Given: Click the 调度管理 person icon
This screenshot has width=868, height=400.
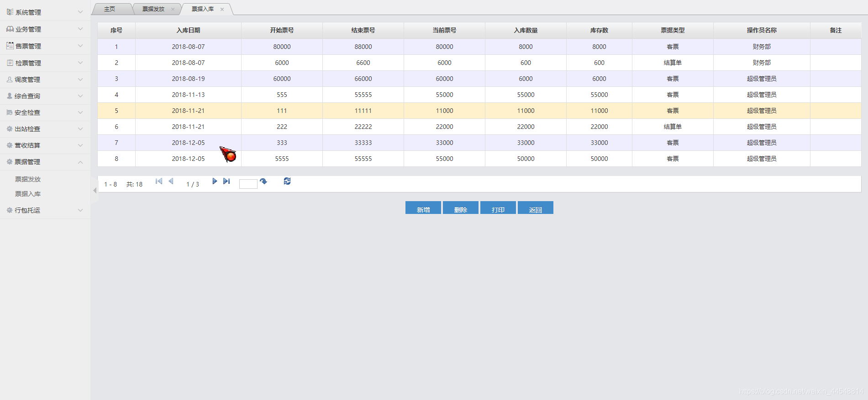Looking at the screenshot, I should click(10, 79).
